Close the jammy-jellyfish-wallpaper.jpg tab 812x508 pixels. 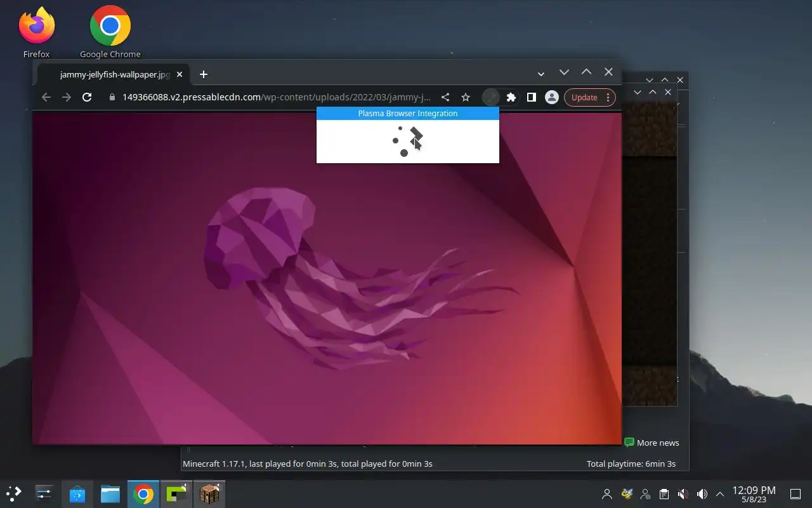[x=180, y=74]
